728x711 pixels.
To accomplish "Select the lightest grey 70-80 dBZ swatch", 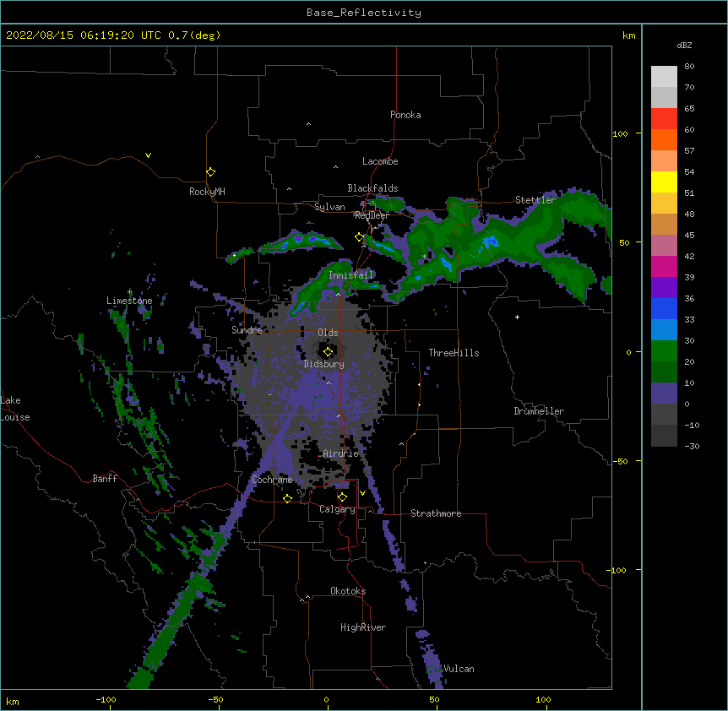I will point(664,77).
